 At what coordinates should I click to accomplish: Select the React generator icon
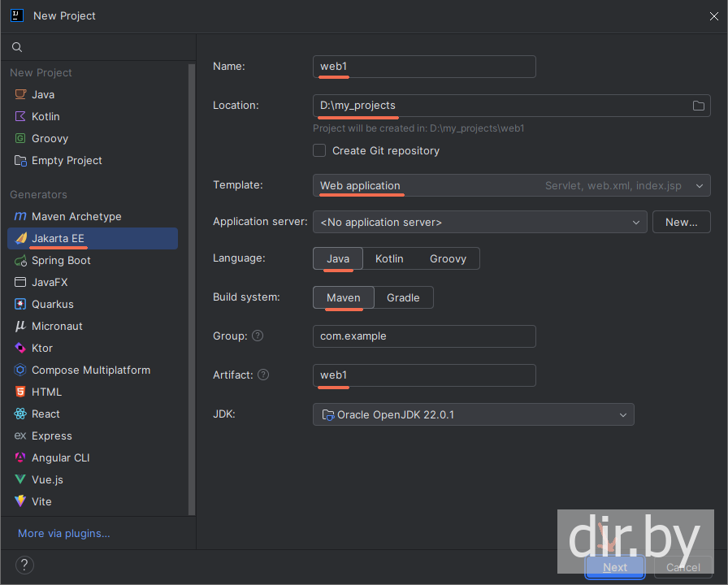(20, 414)
